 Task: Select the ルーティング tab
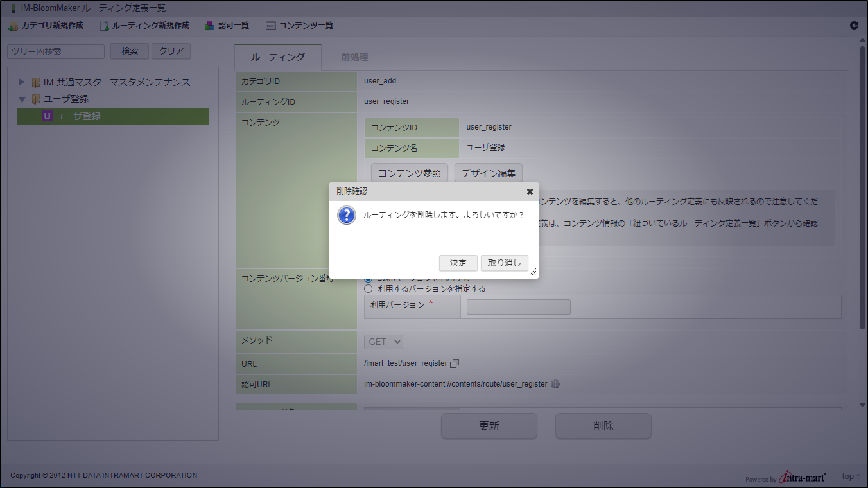click(277, 57)
